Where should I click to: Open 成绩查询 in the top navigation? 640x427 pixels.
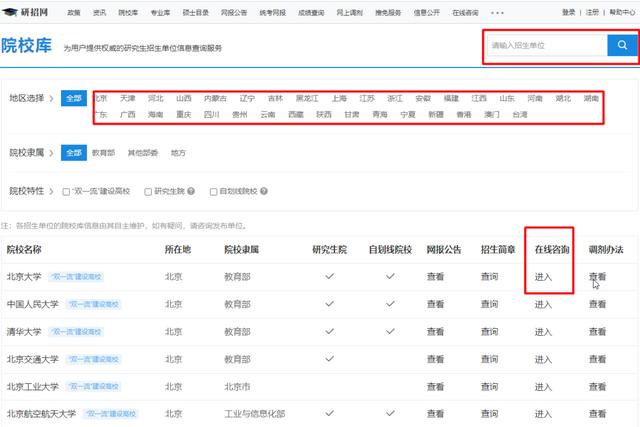[x=311, y=13]
